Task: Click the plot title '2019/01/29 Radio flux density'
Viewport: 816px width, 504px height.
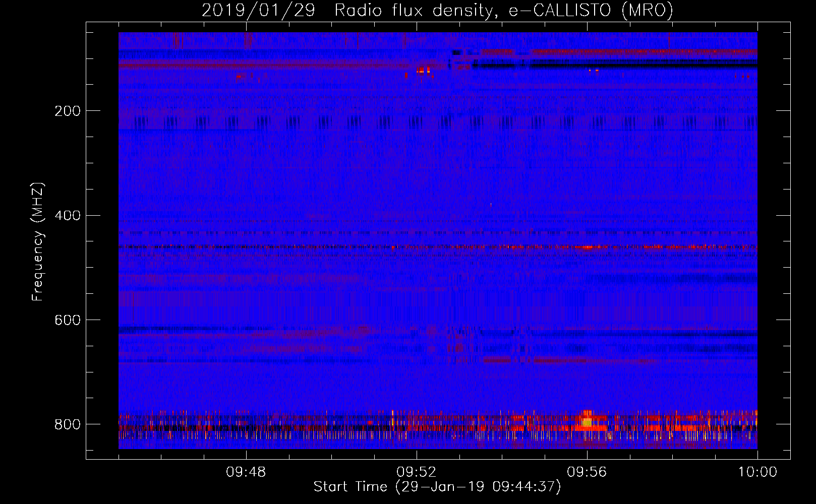Action: click(x=347, y=10)
